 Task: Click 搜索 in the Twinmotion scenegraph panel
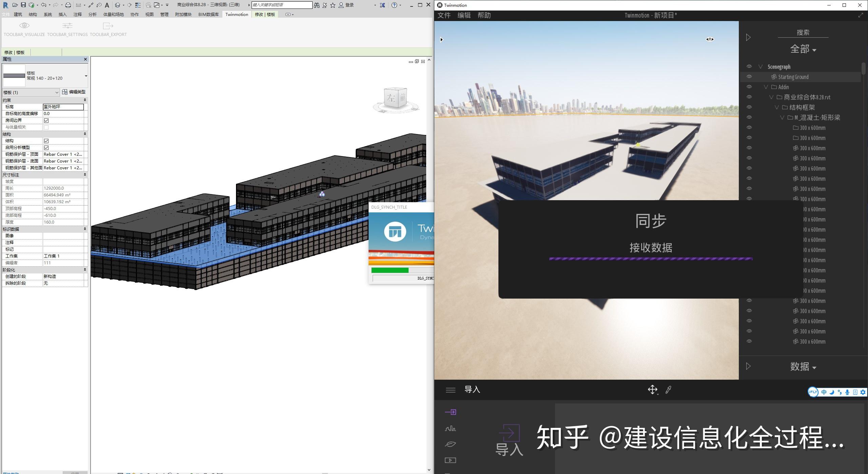(803, 33)
